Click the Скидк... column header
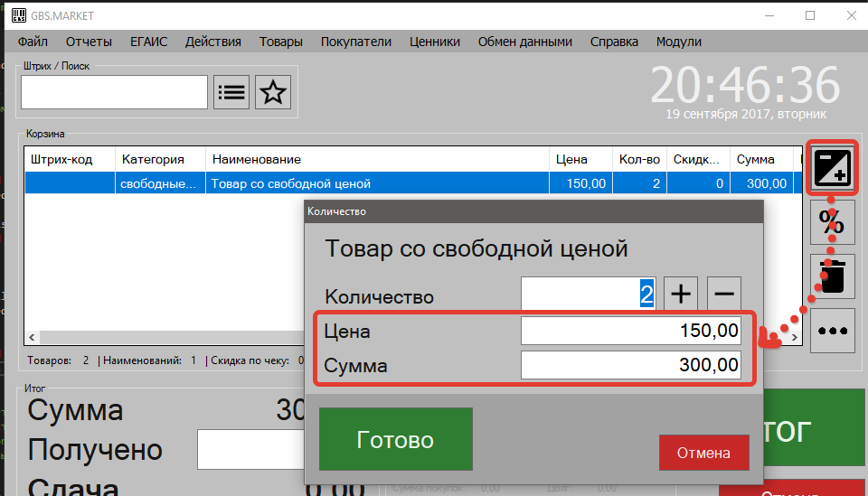 pyautogui.click(x=698, y=159)
